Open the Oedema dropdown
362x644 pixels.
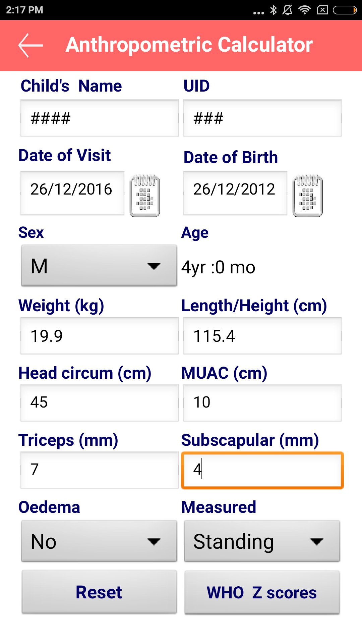(99, 541)
